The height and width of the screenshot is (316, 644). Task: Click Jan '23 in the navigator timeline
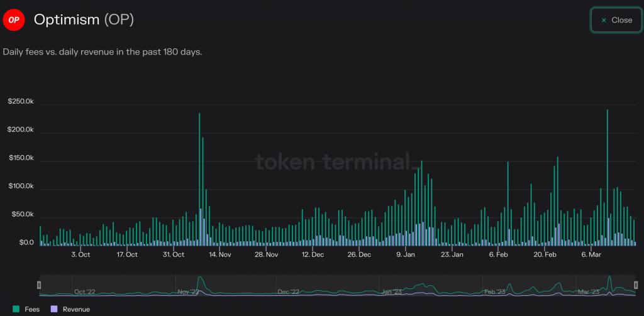(392, 291)
